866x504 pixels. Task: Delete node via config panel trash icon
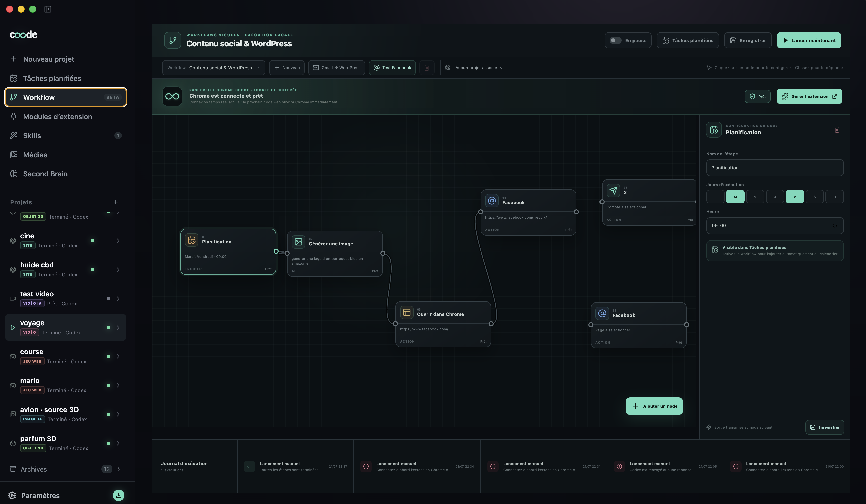[837, 130]
